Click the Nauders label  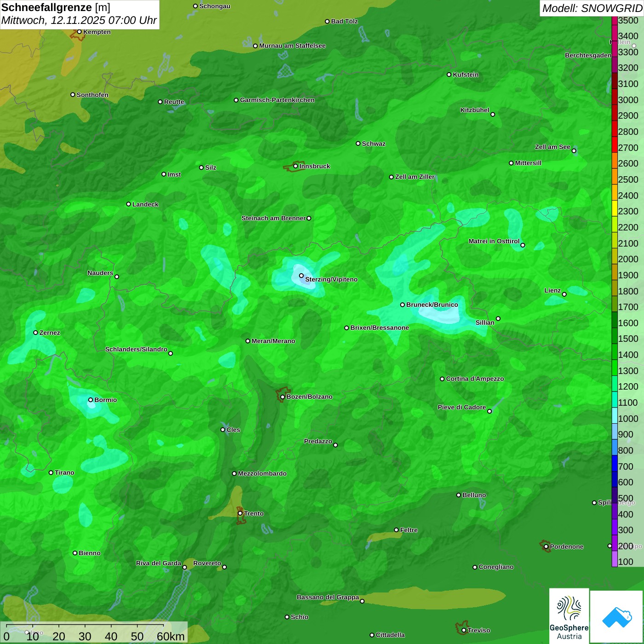pos(100,273)
